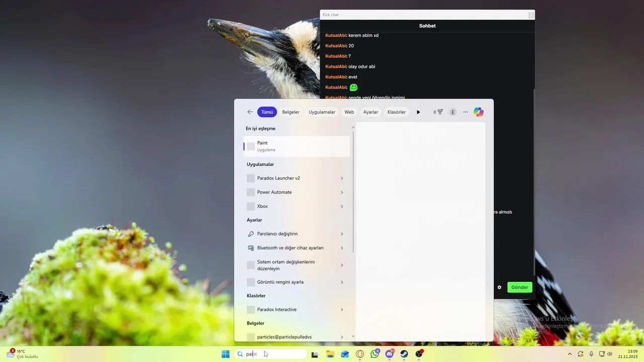Expand the Power Automate chevron
This screenshot has height=362, width=644.
pyautogui.click(x=342, y=192)
